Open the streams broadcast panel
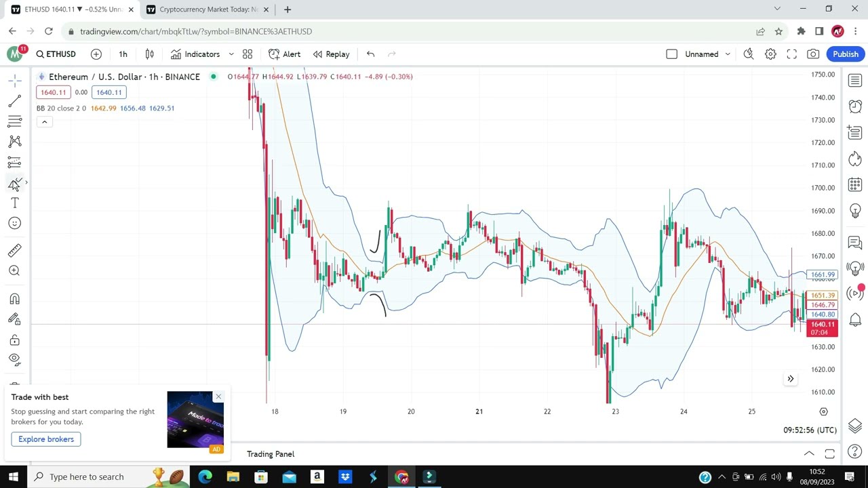 (855, 293)
